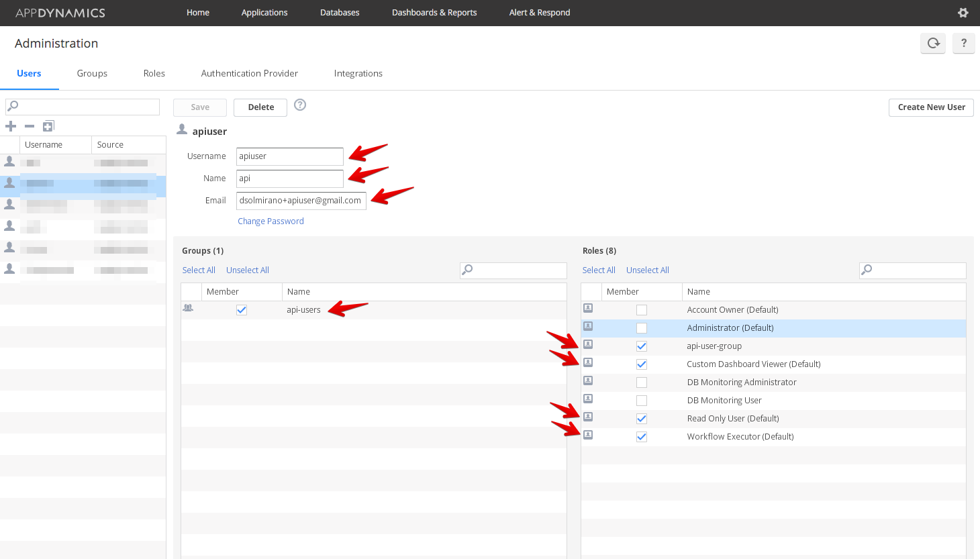This screenshot has width=980, height=559.
Task: Check the Account Owner (Default) role
Action: coord(642,310)
